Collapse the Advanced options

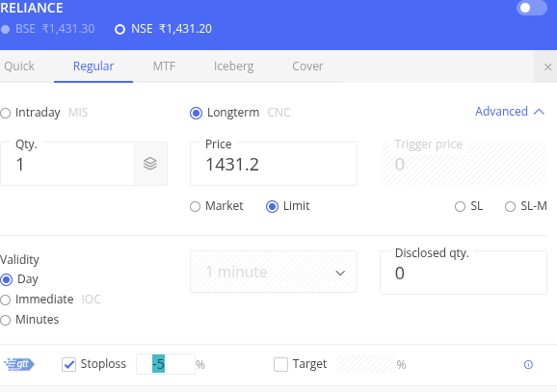tap(510, 112)
